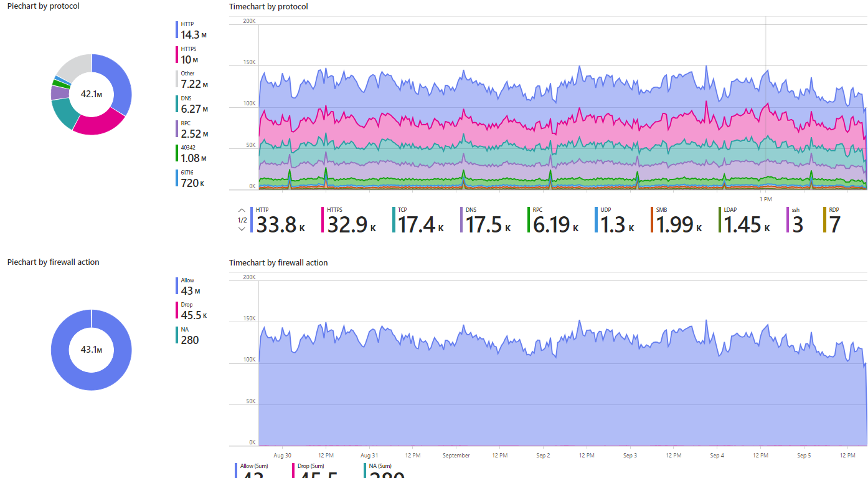Select HTTP 14.3M in protocol pie legend
Viewport: 868px width, 478px height.
coord(193,30)
